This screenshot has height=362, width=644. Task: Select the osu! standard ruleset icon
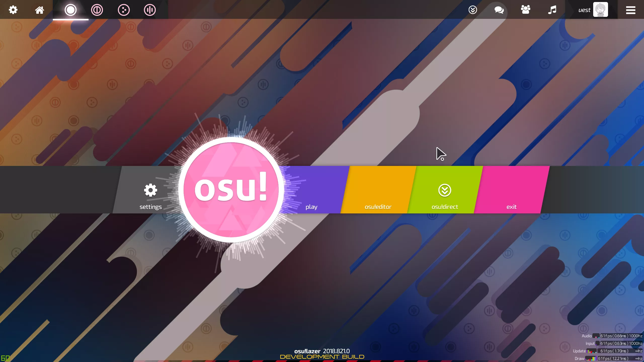click(70, 10)
